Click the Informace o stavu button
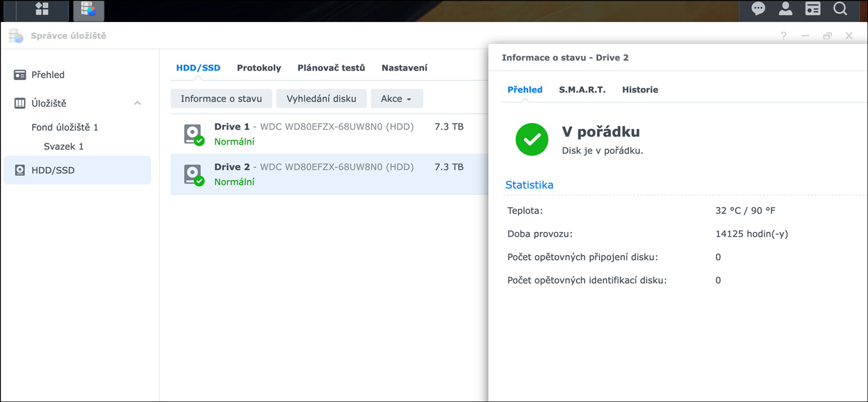 click(x=221, y=98)
